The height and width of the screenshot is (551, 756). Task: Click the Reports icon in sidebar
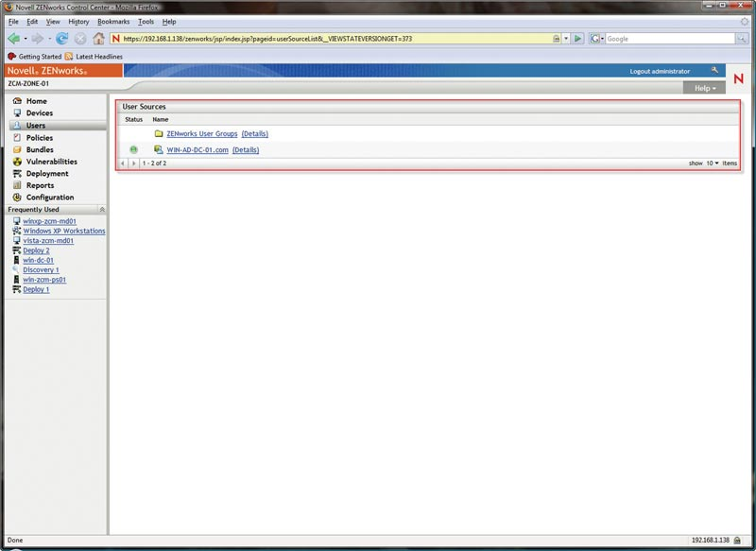point(17,185)
